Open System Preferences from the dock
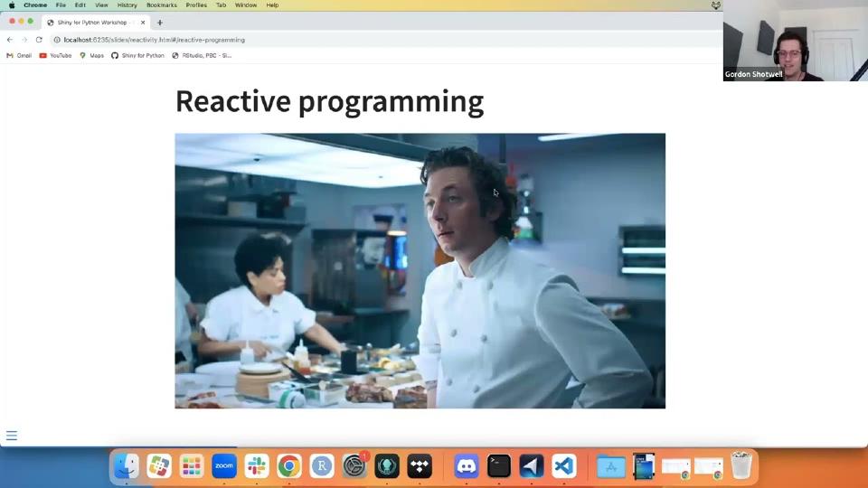The height and width of the screenshot is (488, 868). click(x=354, y=466)
